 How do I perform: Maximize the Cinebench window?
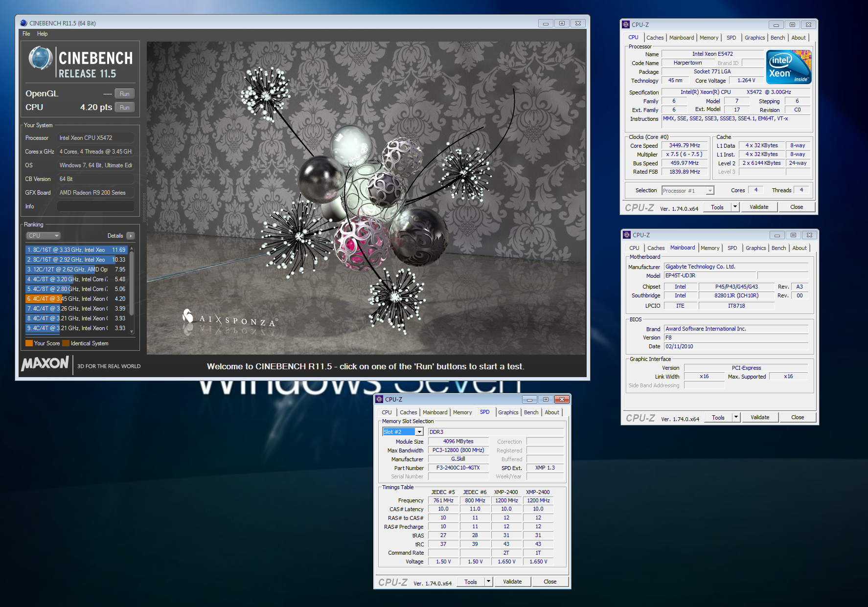[x=562, y=23]
